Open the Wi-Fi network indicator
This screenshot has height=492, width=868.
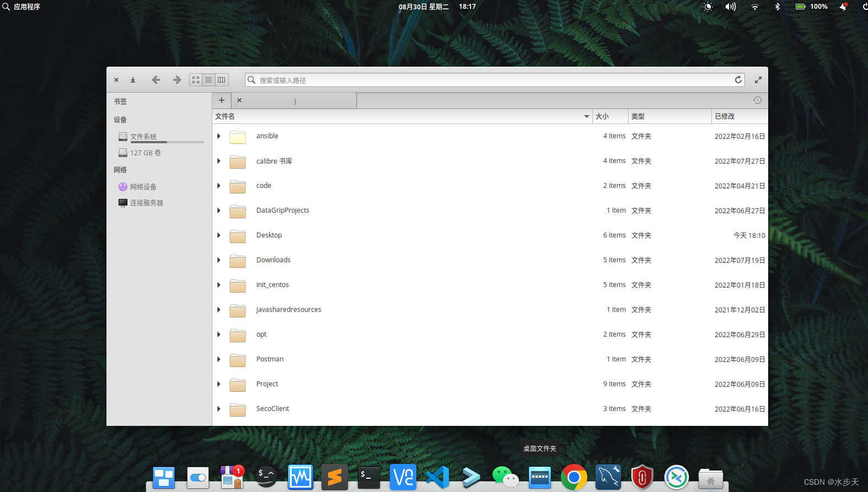(755, 7)
